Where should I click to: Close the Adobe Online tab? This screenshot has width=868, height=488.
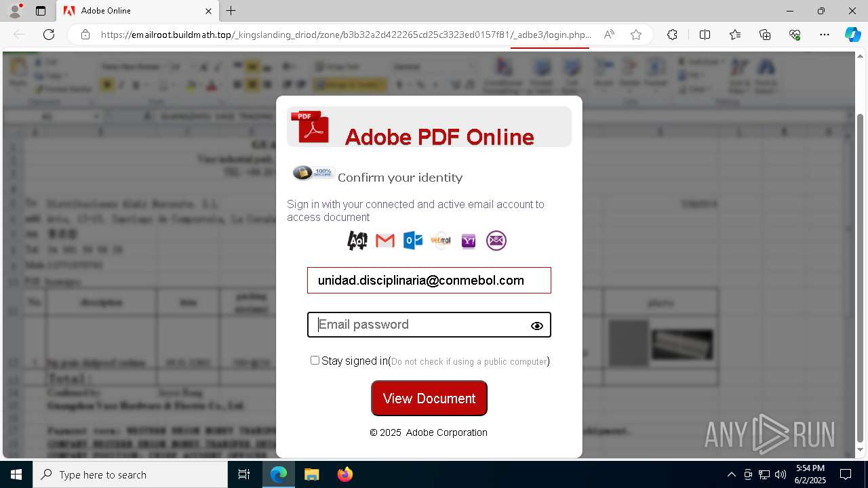[209, 11]
